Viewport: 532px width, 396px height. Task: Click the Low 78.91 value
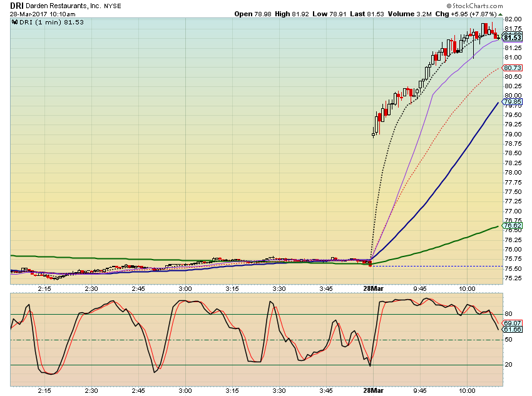[x=329, y=14]
